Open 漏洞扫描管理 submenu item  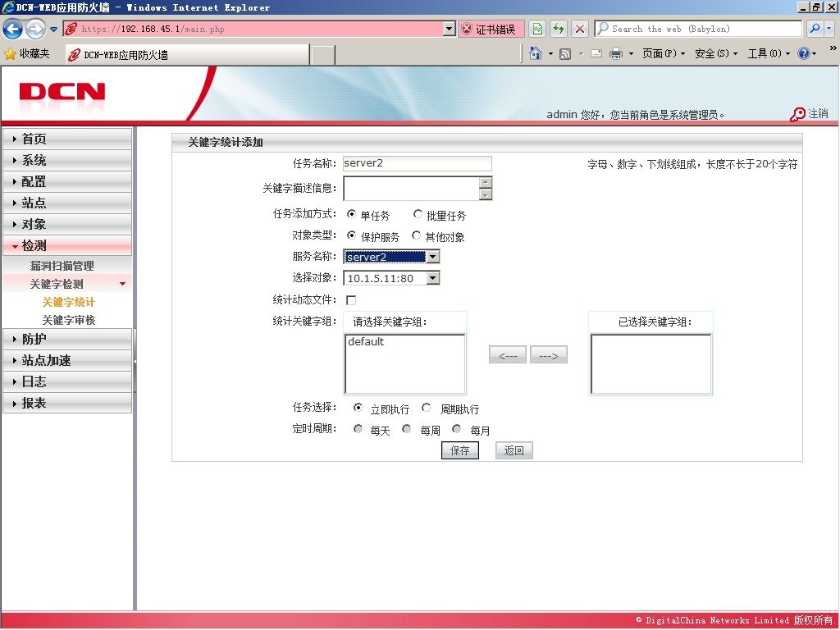[x=62, y=266]
